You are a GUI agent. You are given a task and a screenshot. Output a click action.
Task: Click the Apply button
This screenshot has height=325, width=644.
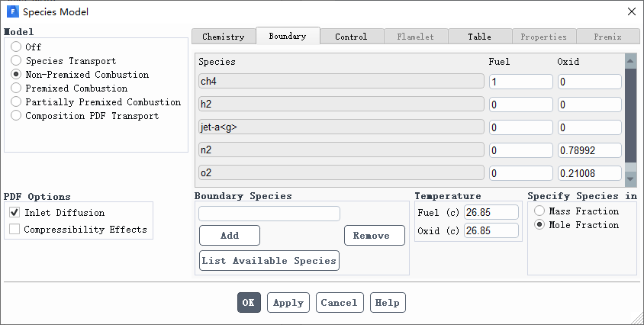click(x=288, y=303)
